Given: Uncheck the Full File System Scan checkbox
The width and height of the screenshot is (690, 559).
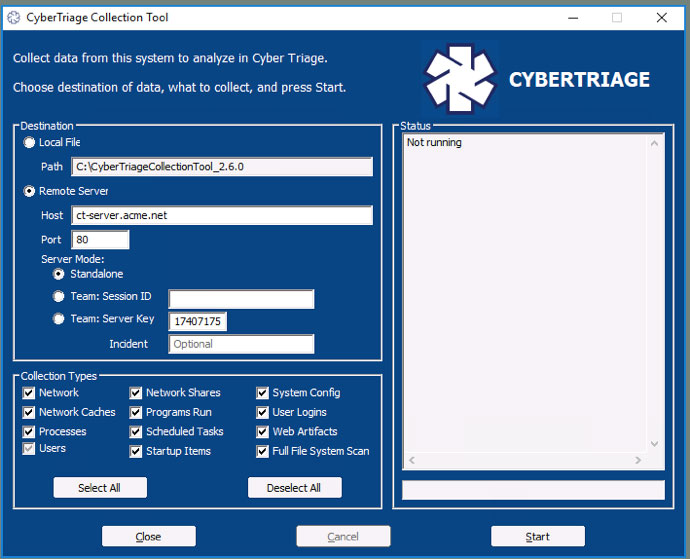Looking at the screenshot, I should coord(263,452).
